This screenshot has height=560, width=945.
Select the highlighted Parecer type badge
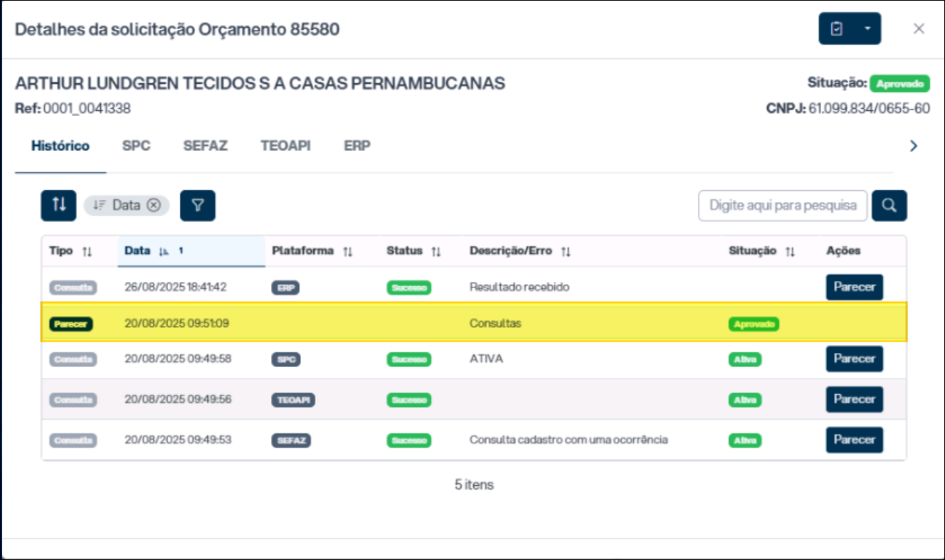[71, 324]
